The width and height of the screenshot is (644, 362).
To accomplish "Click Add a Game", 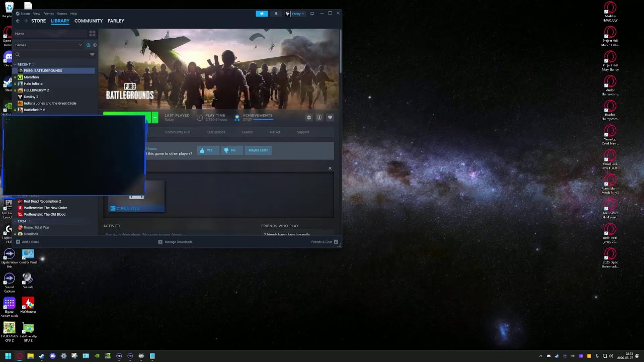I will click(27, 242).
